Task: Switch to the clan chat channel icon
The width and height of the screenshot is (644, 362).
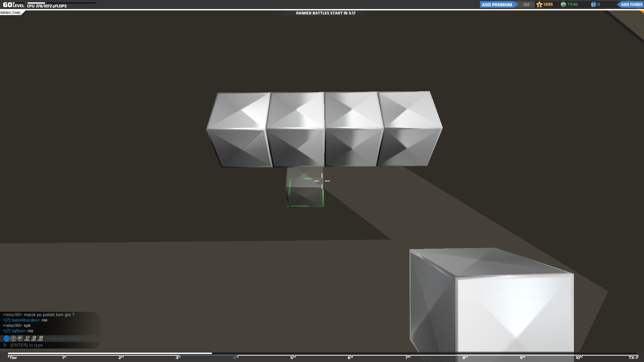Action: (13, 339)
